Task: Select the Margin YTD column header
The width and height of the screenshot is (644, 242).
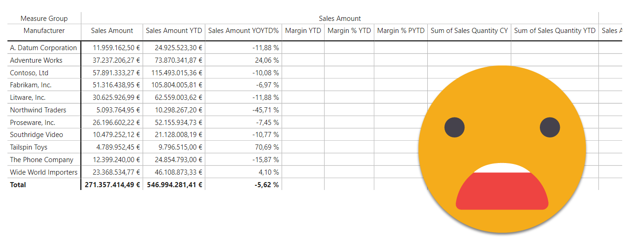Action: 303,31
